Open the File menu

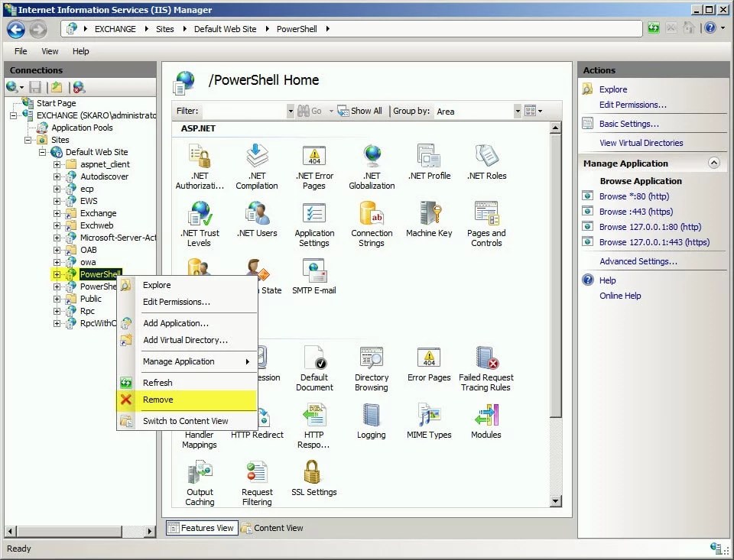pyautogui.click(x=21, y=51)
